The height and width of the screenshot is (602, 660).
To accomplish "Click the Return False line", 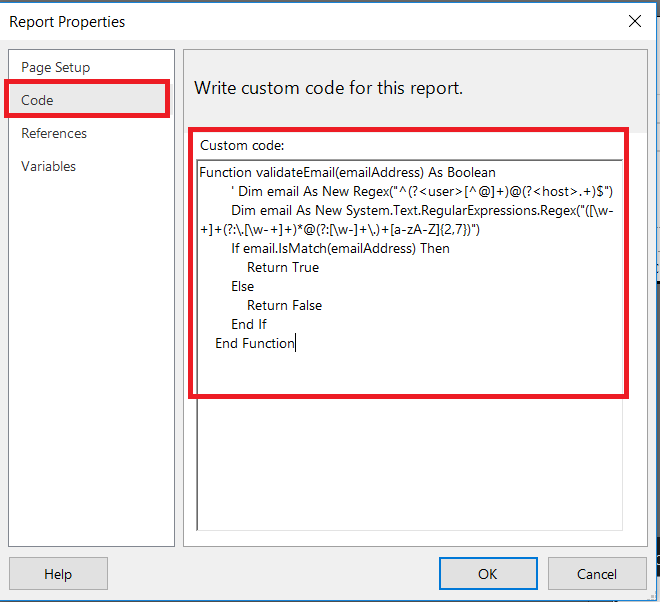I will [x=284, y=306].
